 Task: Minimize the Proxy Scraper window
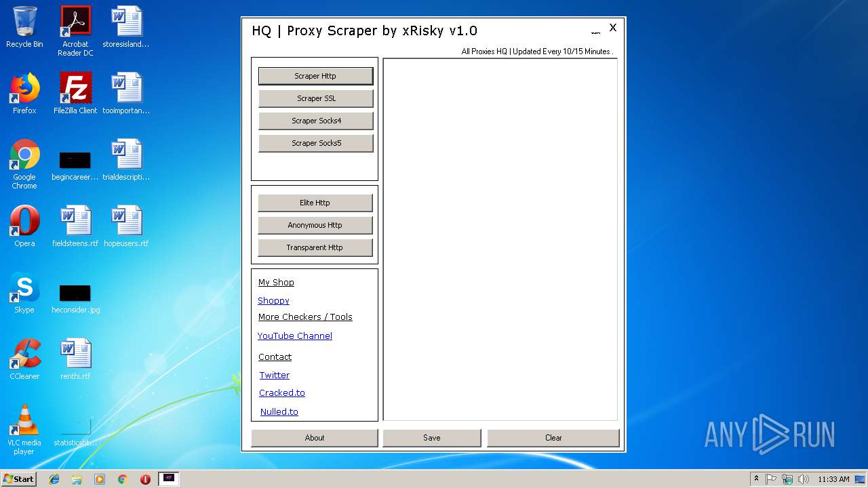595,31
